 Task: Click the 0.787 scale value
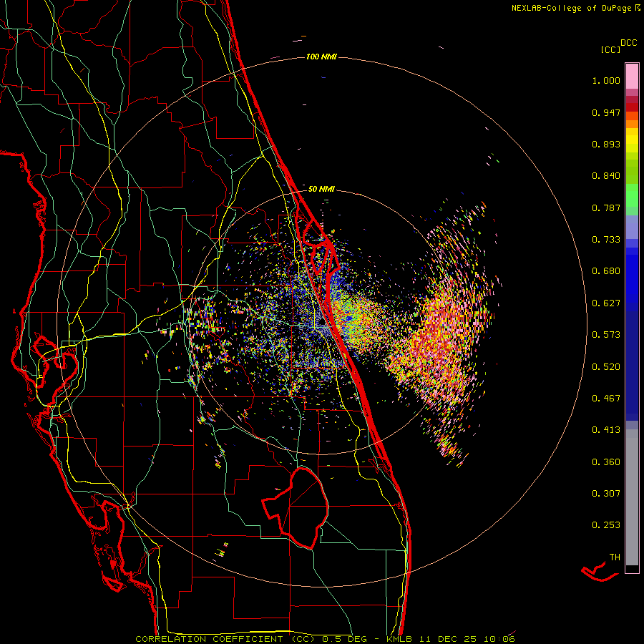click(x=606, y=208)
